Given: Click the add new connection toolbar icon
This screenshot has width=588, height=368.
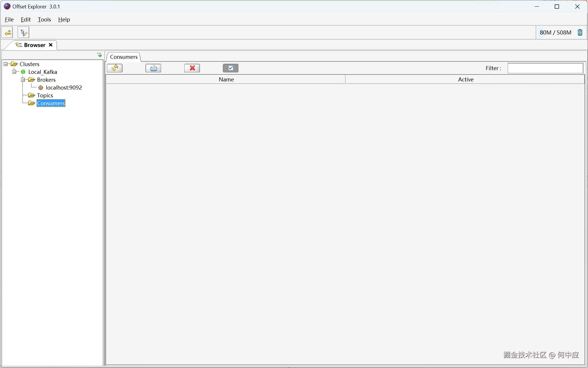Looking at the screenshot, I should click(8, 32).
